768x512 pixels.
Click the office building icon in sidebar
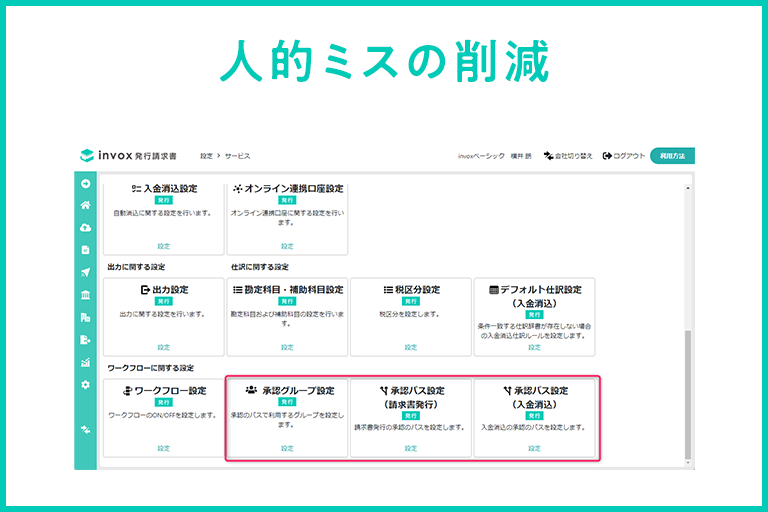click(86, 317)
